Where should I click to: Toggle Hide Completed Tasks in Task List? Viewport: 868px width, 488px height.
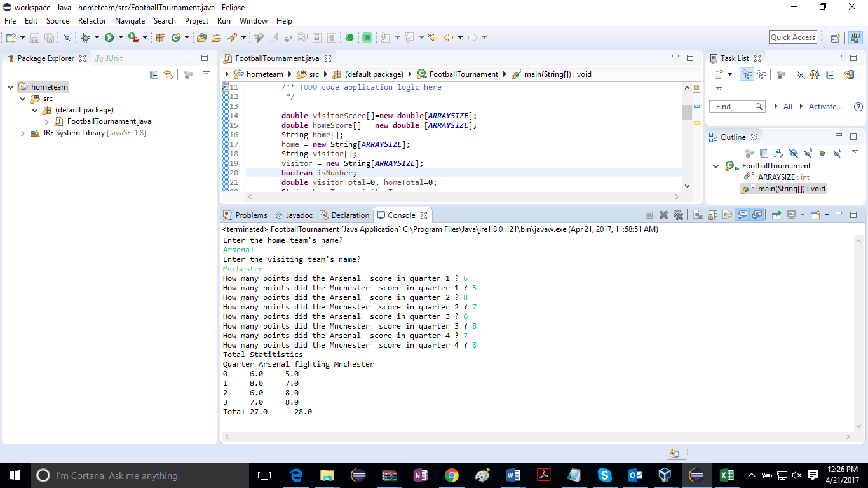pos(800,74)
